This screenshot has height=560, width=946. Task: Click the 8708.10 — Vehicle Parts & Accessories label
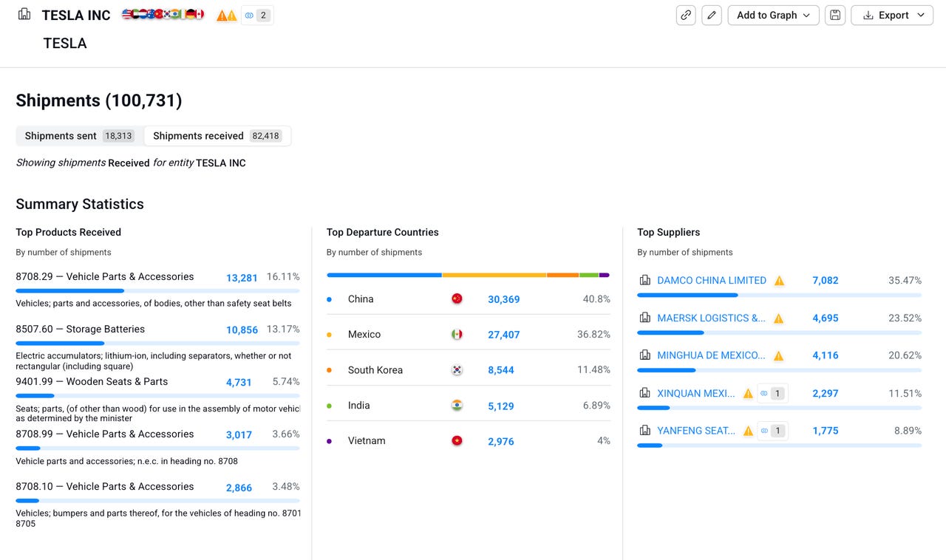[x=105, y=486]
